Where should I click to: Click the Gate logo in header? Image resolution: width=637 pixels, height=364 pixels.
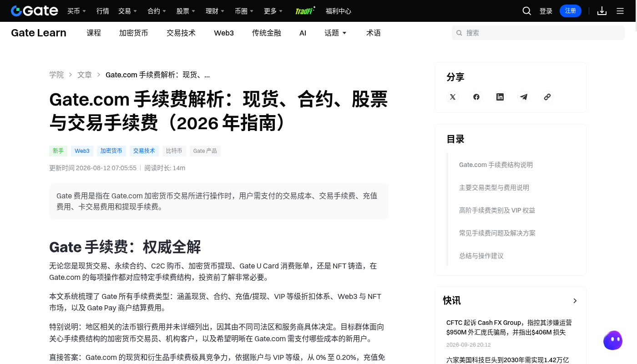coord(35,11)
